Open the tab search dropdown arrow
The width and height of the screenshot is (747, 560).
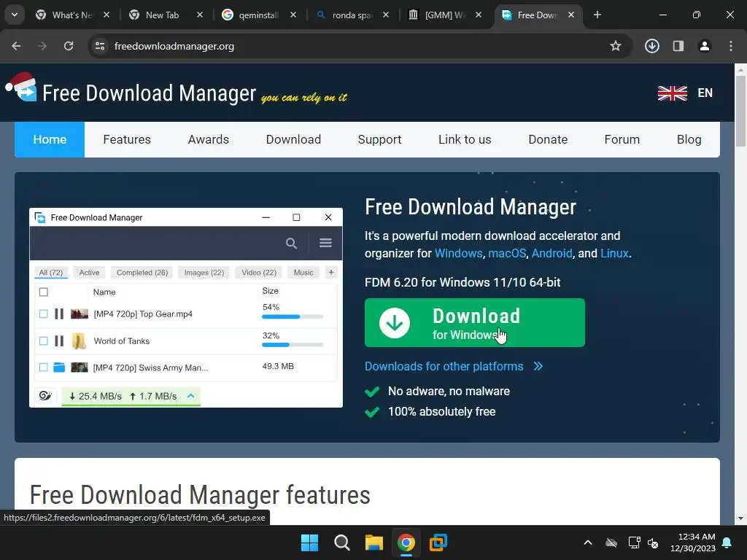(15, 15)
